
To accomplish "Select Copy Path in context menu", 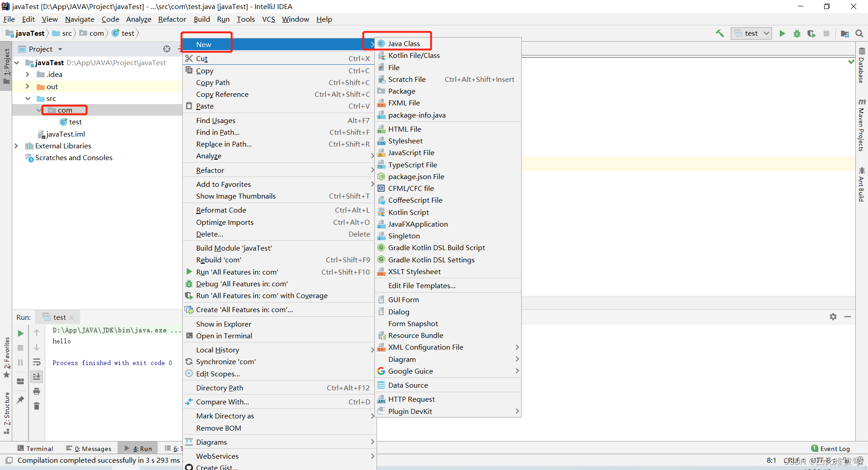I will click(279, 82).
